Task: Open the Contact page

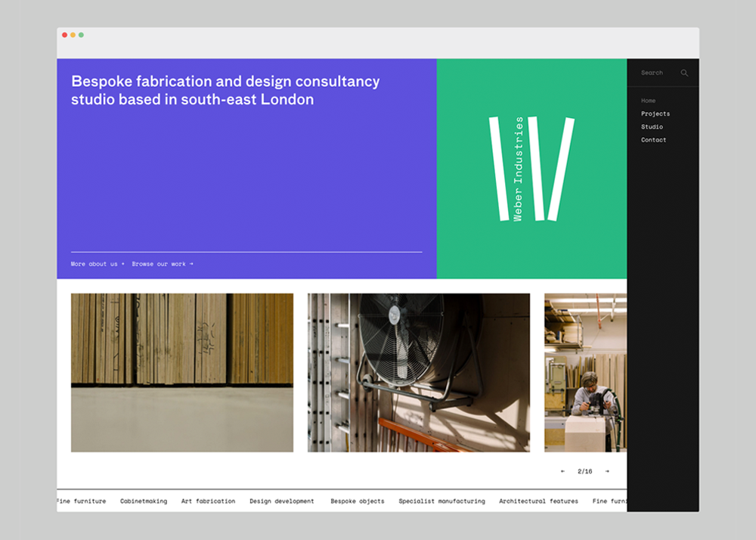Action: 653,140
